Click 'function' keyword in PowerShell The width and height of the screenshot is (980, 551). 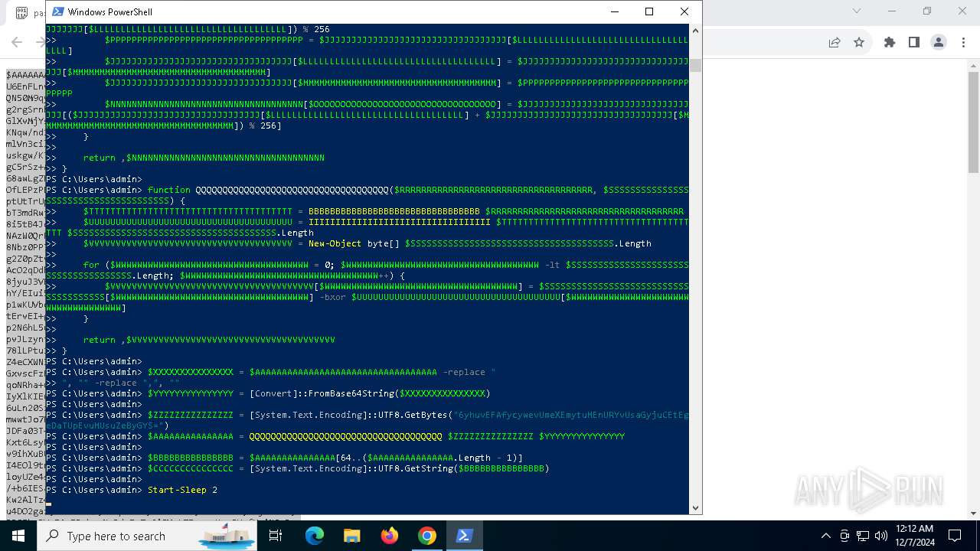(169, 190)
